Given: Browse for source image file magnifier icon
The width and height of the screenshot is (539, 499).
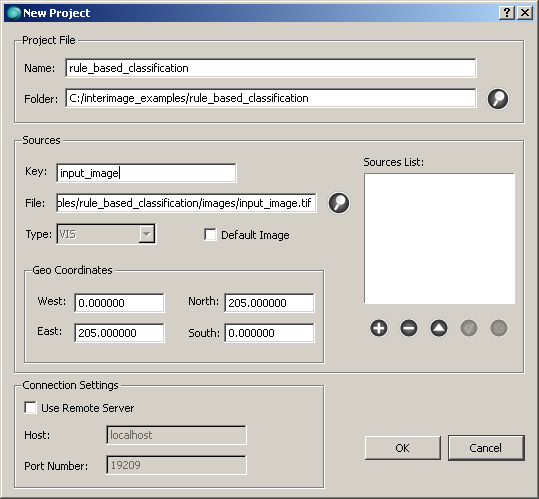Looking at the screenshot, I should [x=339, y=203].
